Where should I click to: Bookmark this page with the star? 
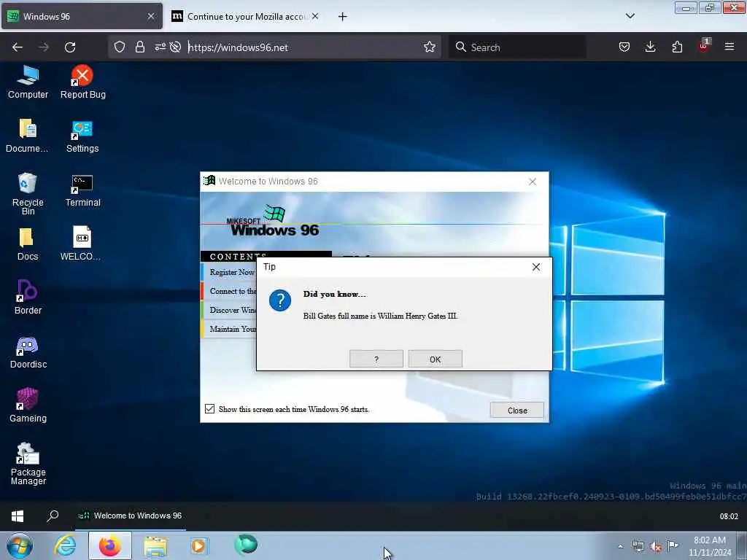429,47
